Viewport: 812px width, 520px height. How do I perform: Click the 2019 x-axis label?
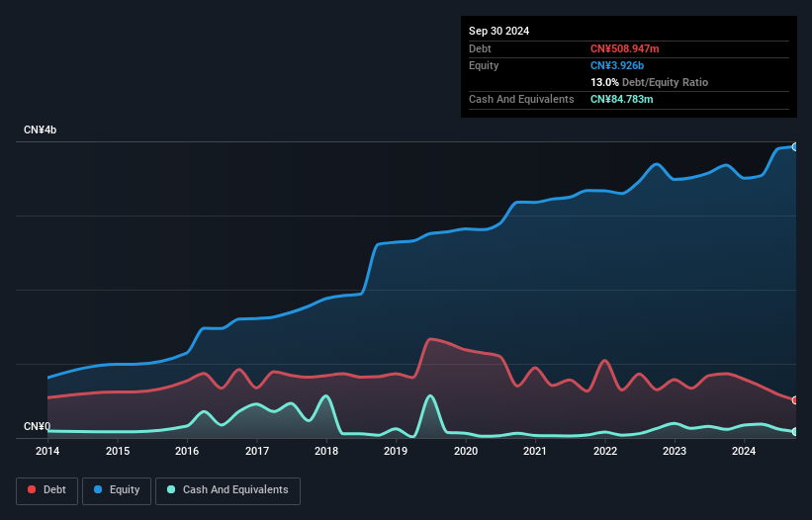click(396, 451)
